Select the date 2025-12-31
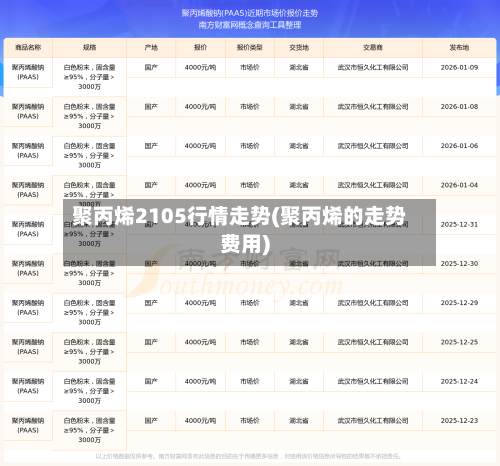Image resolution: width=500 pixels, height=466 pixels. pos(459,224)
